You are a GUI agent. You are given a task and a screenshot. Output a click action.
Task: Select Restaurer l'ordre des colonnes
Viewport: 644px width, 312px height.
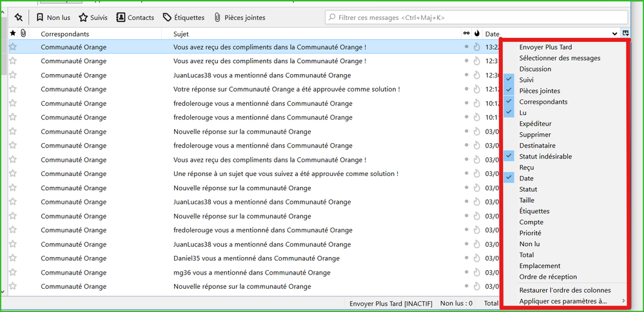point(565,290)
